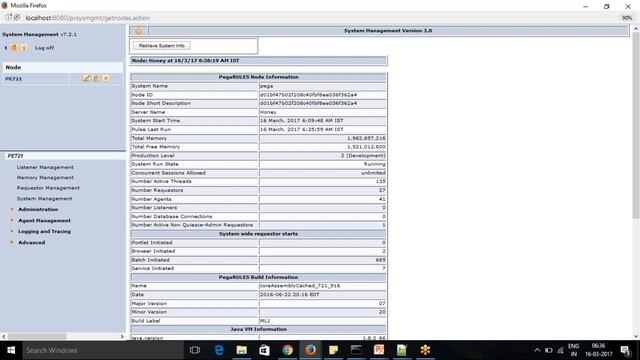Image resolution: width=640 pixels, height=360 pixels.
Task: Click the sidebar horizontal scrollbar right arrow
Action: [122, 337]
